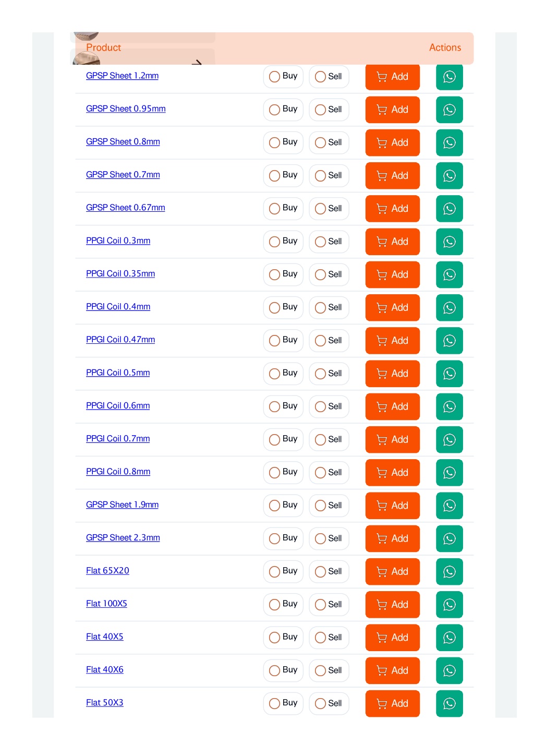Choose Buy for Flat 100X5
This screenshot has width=534, height=756.
[283, 604]
